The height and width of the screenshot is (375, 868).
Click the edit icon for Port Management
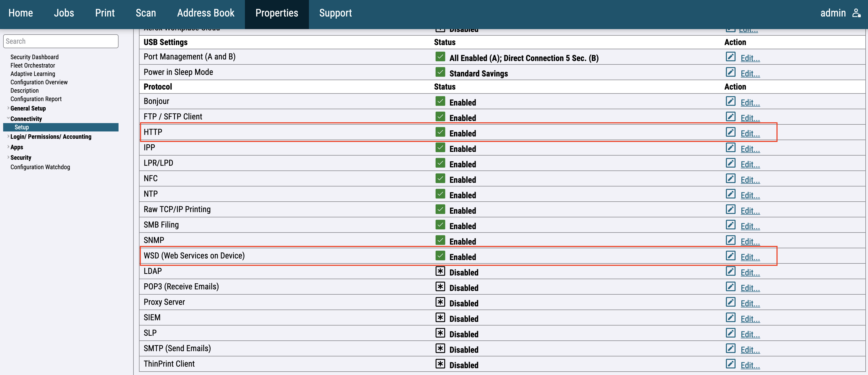(730, 57)
